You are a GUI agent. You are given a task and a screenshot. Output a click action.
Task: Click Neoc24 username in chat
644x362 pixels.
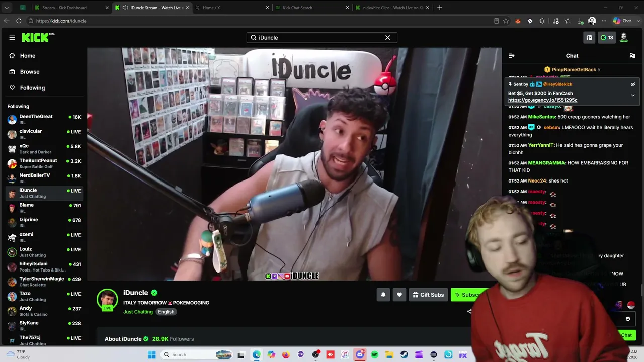click(x=537, y=181)
